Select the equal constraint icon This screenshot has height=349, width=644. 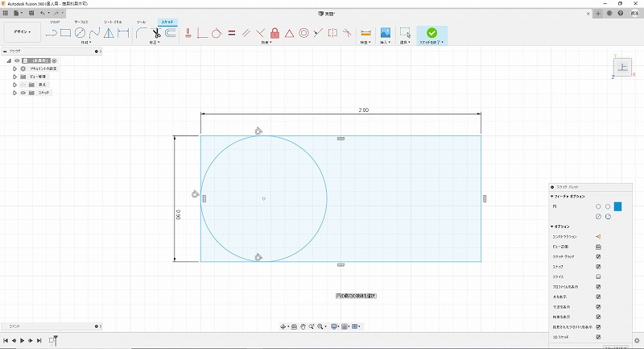coord(231,33)
